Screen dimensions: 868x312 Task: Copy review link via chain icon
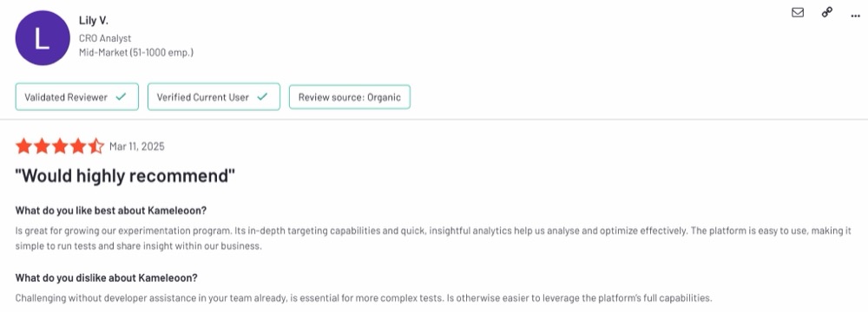tap(827, 12)
